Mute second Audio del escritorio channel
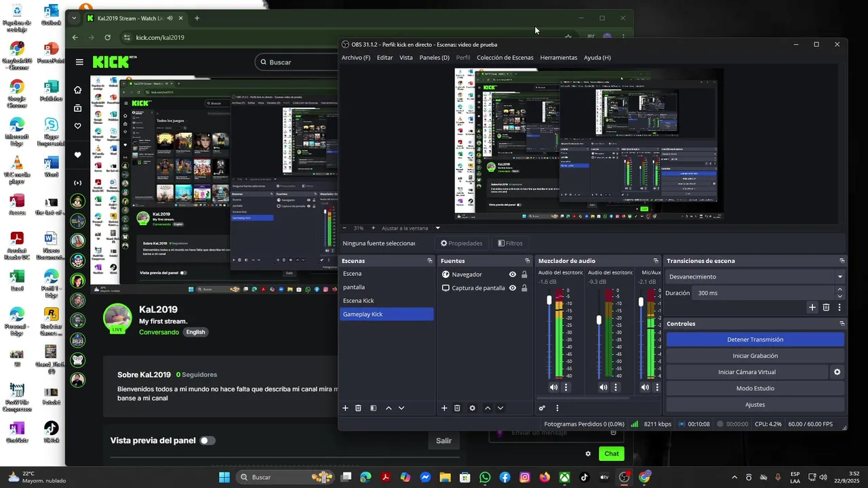This screenshot has height=488, width=868. [x=604, y=387]
